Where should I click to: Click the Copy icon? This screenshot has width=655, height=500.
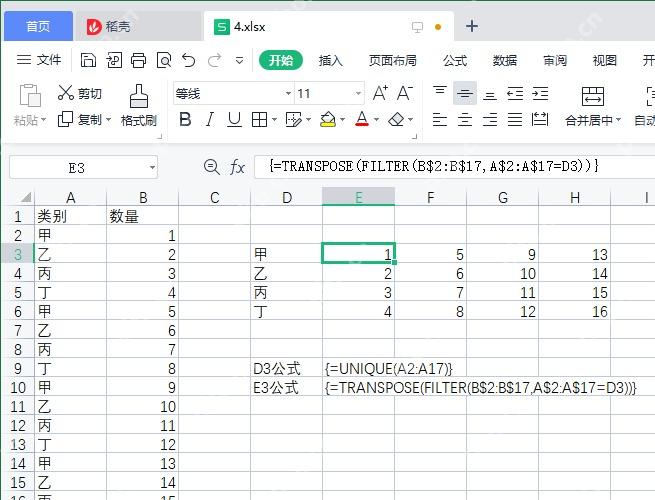point(65,119)
